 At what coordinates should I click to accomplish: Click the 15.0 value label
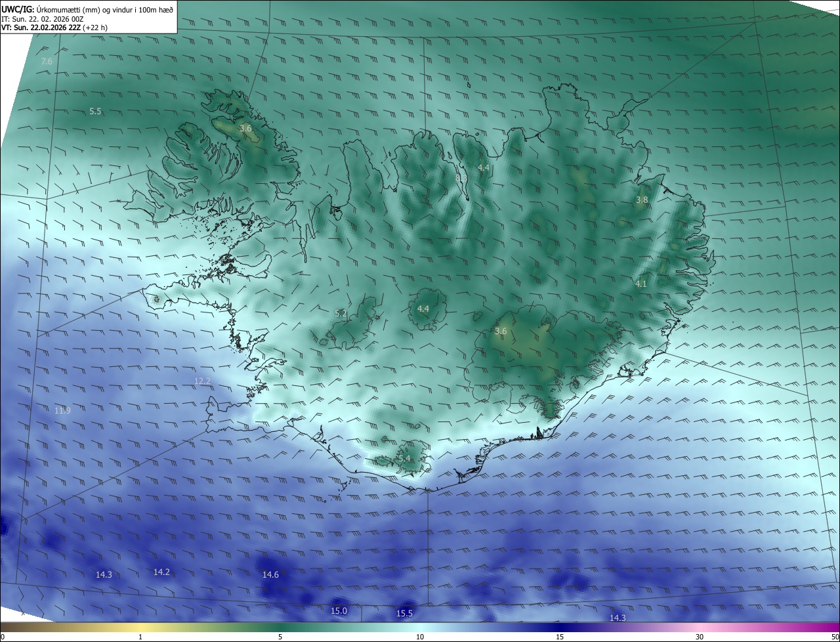point(339,611)
